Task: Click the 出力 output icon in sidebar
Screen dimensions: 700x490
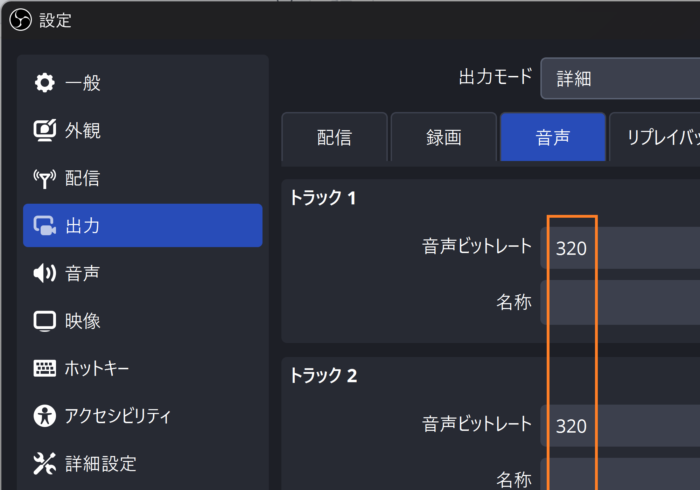Action: click(45, 226)
